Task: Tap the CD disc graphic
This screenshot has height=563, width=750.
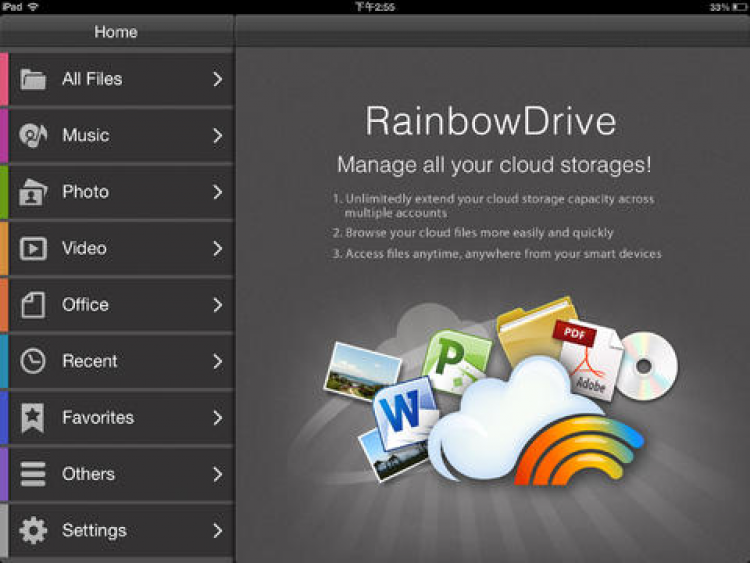Action: tap(647, 366)
